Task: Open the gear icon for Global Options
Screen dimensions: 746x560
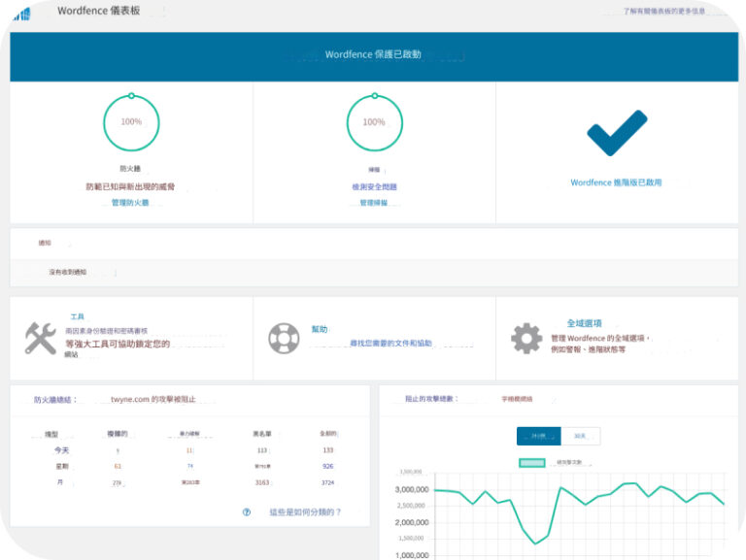Action: pyautogui.click(x=526, y=338)
